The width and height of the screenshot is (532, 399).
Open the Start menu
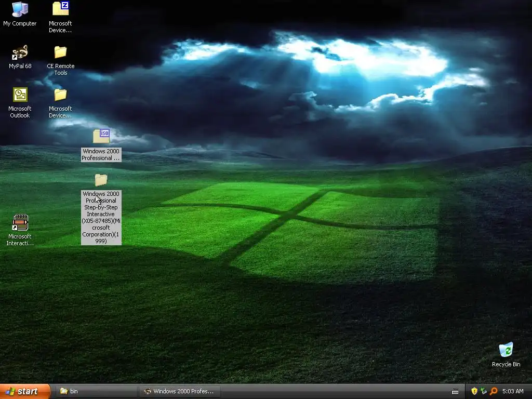pyautogui.click(x=25, y=391)
